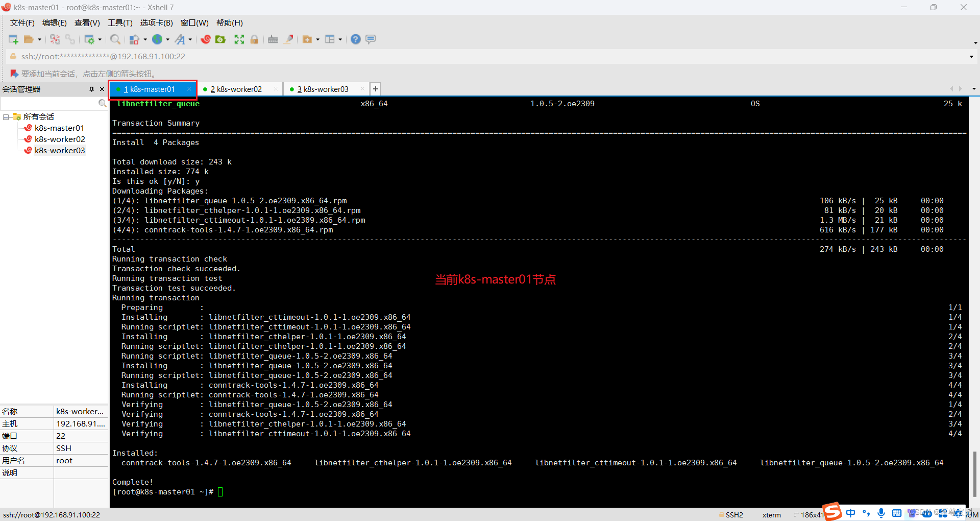Click the SSH2 status bar entry
This screenshot has width=980, height=521.
click(x=731, y=515)
